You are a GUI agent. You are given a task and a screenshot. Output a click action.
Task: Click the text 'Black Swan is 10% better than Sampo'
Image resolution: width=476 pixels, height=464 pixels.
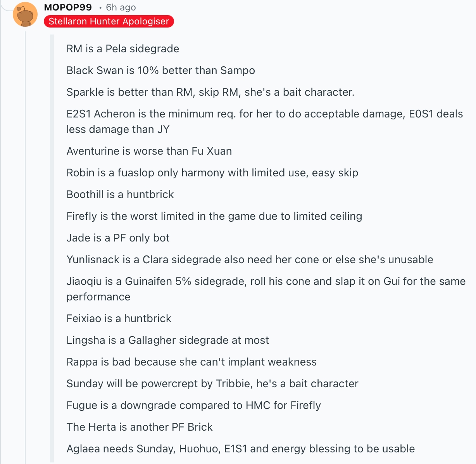(x=160, y=71)
